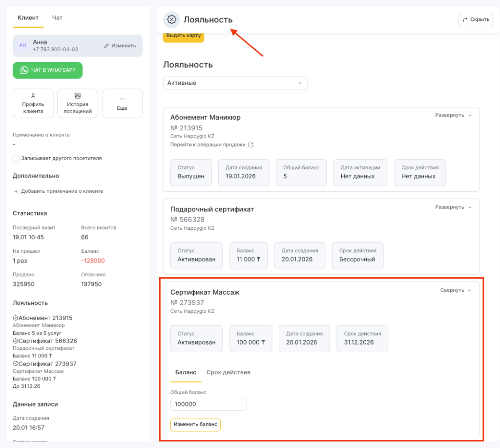Enable the 'Записывает другого посетителя' checkbox
This screenshot has width=500, height=448.
click(x=16, y=159)
